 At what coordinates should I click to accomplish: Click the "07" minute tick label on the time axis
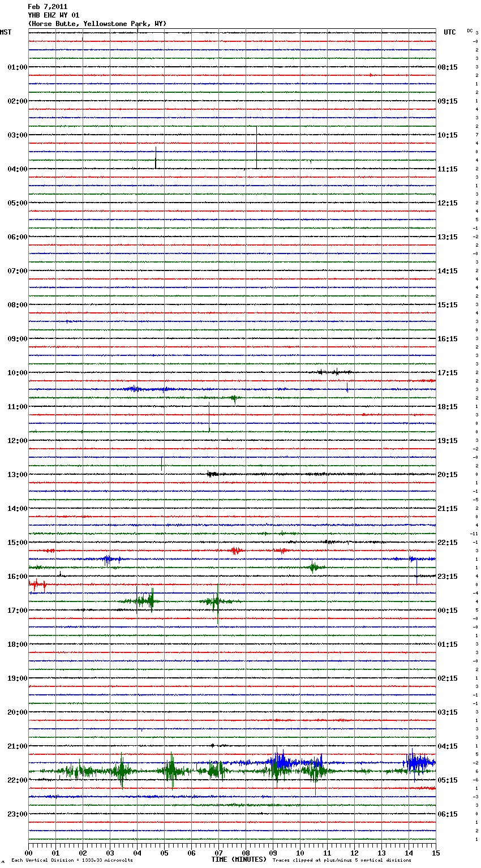coord(218,853)
